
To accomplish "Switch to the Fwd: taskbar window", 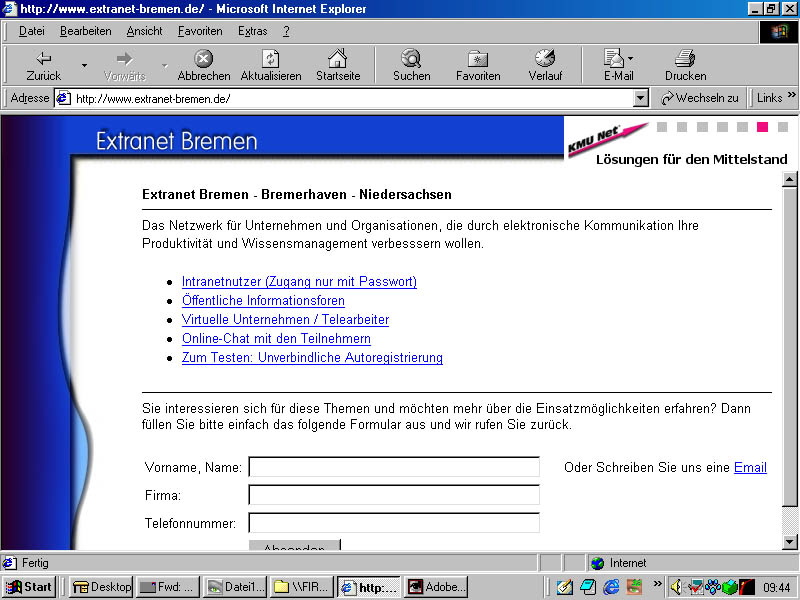I will pos(167,587).
